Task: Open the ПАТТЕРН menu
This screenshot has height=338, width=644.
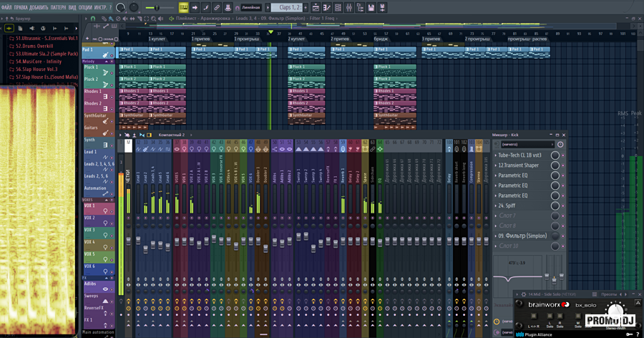Action: click(x=59, y=7)
